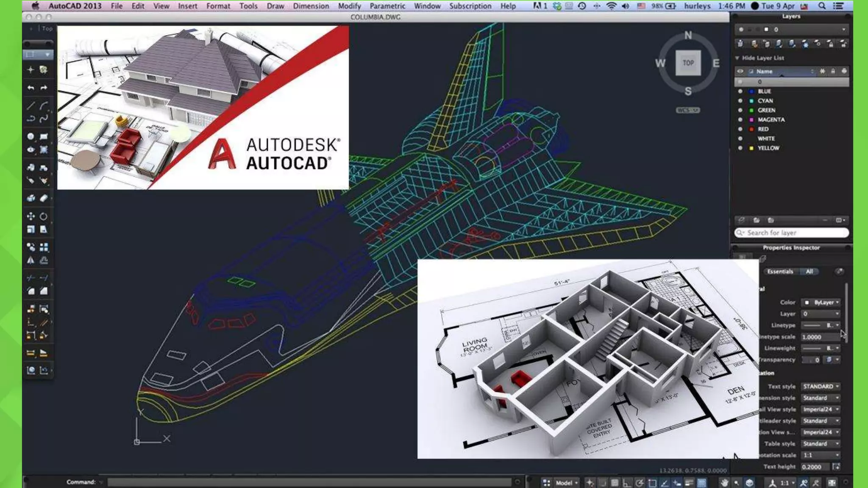This screenshot has width=868, height=488.
Task: Select the Move tool icon
Action: click(31, 216)
